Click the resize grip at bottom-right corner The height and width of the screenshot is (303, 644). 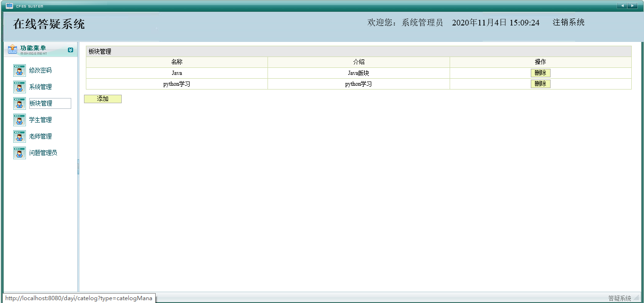point(636,298)
